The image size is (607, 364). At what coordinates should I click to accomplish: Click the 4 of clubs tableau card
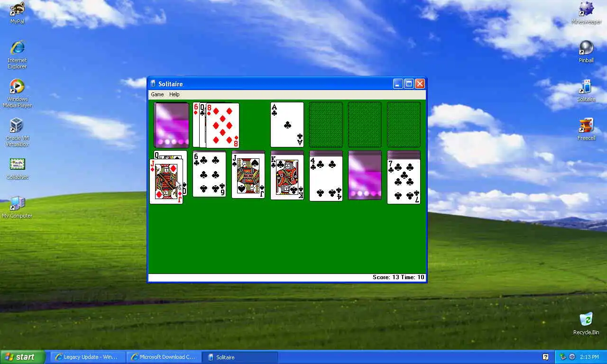(326, 179)
